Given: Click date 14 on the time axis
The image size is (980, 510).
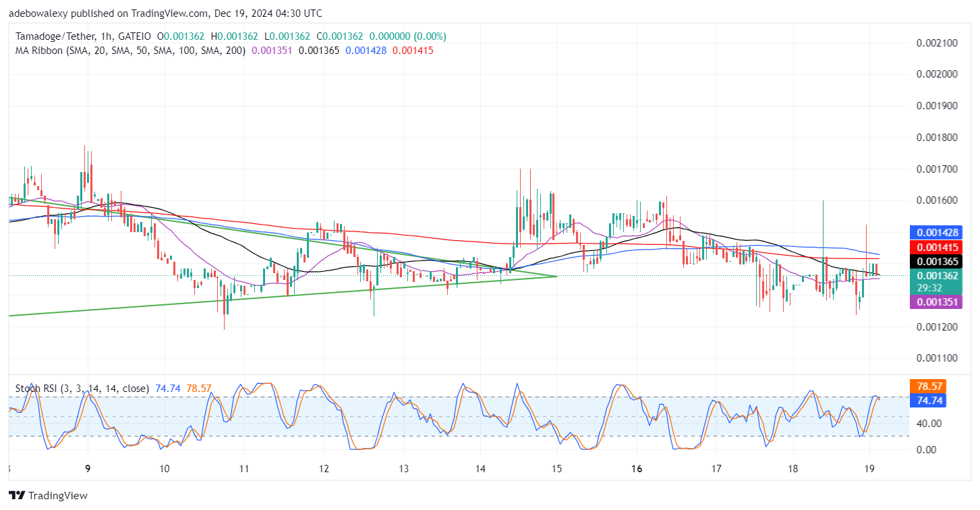Looking at the screenshot, I should click(480, 468).
